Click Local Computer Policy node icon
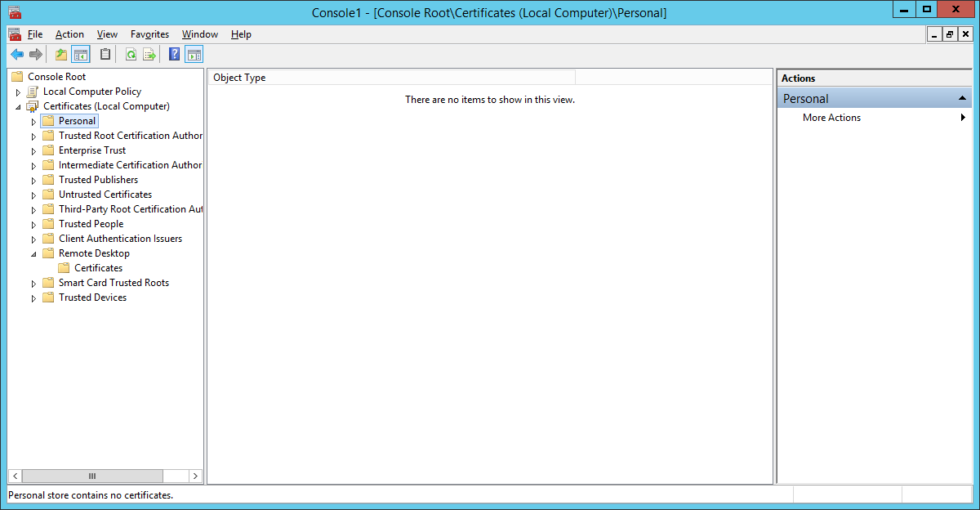Viewport: 980px width, 510px height. pos(32,92)
